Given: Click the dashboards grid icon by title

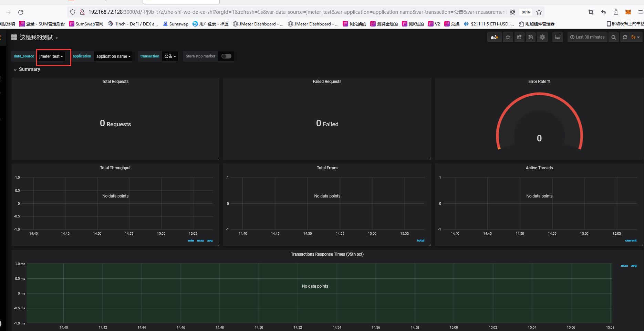Looking at the screenshot, I should tap(14, 37).
